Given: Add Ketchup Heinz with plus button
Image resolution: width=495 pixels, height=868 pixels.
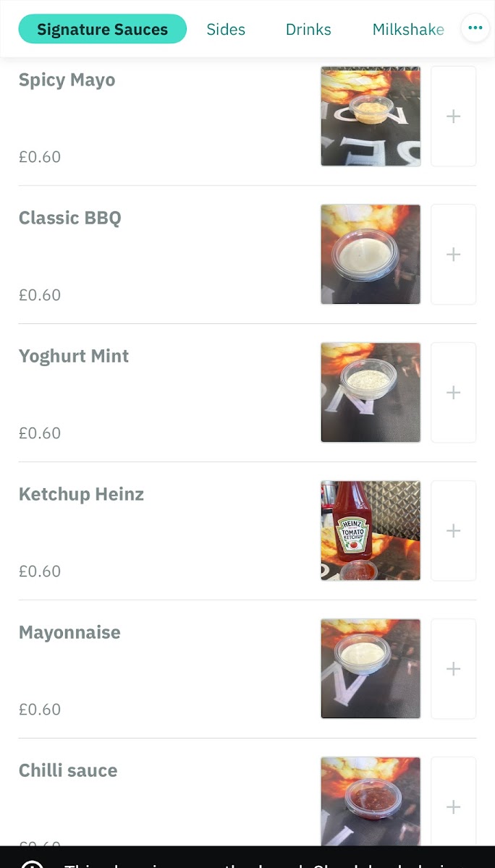Looking at the screenshot, I should coord(453,531).
